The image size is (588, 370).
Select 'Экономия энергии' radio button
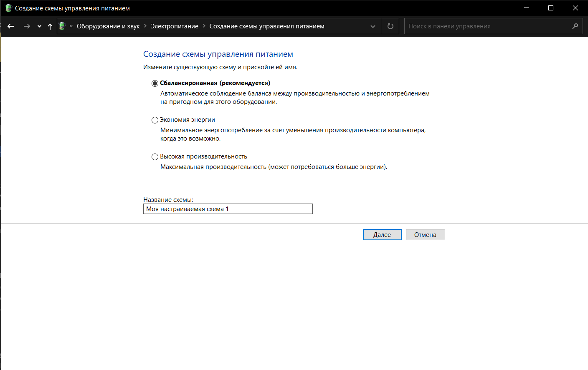tap(155, 120)
